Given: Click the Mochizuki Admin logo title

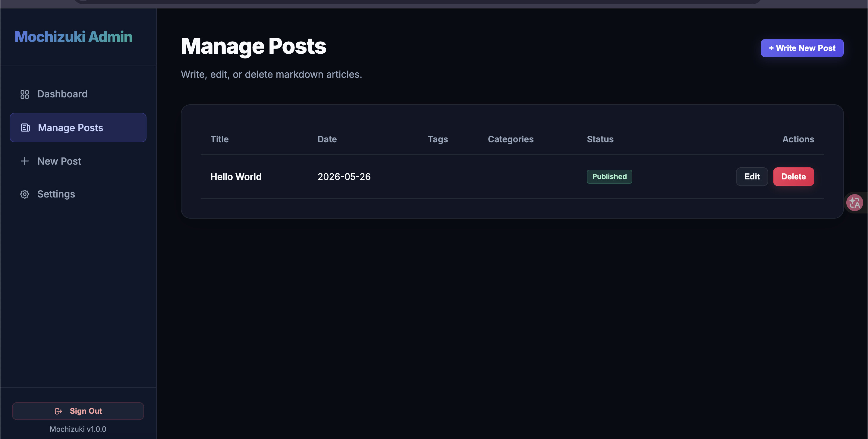Looking at the screenshot, I should click(74, 37).
